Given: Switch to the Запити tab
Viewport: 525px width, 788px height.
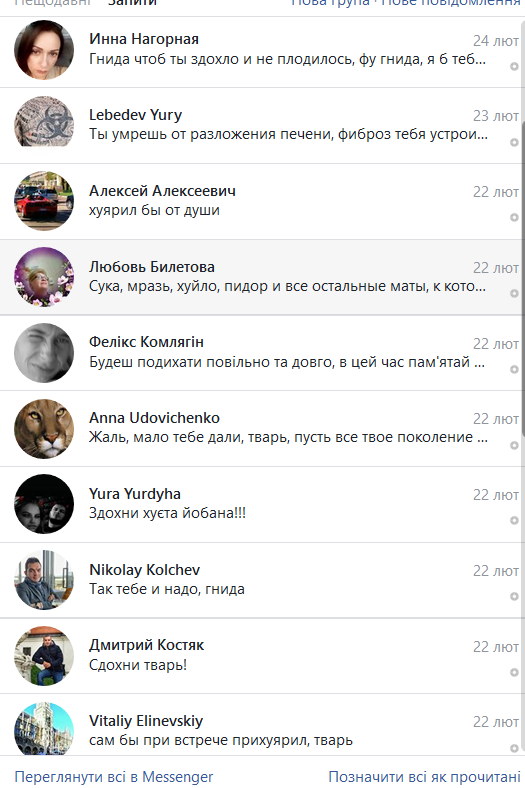Looking at the screenshot, I should 133,3.
